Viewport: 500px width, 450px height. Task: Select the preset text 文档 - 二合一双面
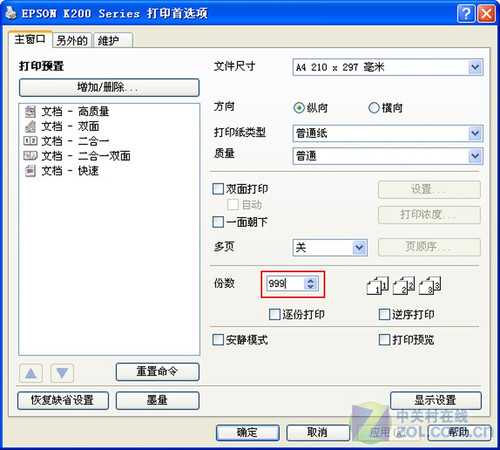86,156
